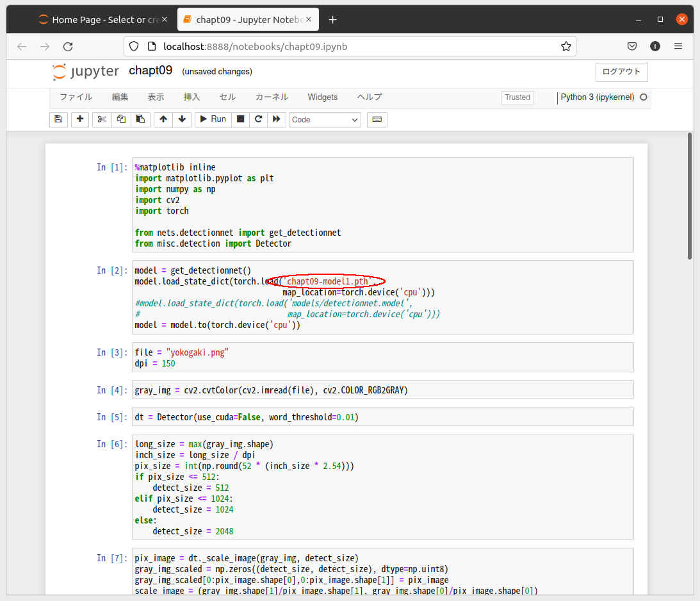Open the command palette keyboard icon

click(x=377, y=119)
